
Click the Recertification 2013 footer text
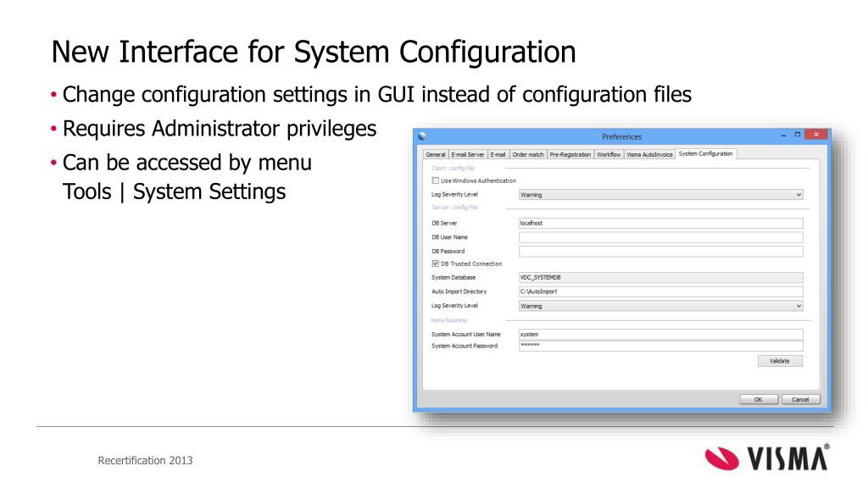145,460
